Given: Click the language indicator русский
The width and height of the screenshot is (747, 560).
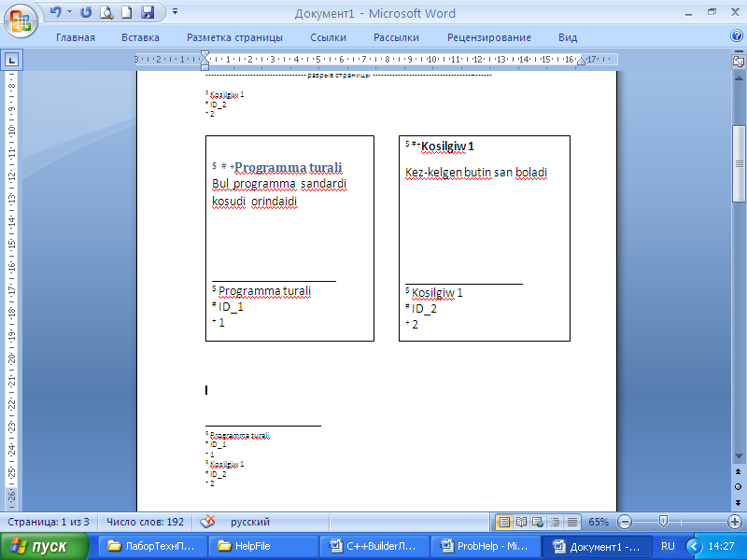Looking at the screenshot, I should click(250, 522).
